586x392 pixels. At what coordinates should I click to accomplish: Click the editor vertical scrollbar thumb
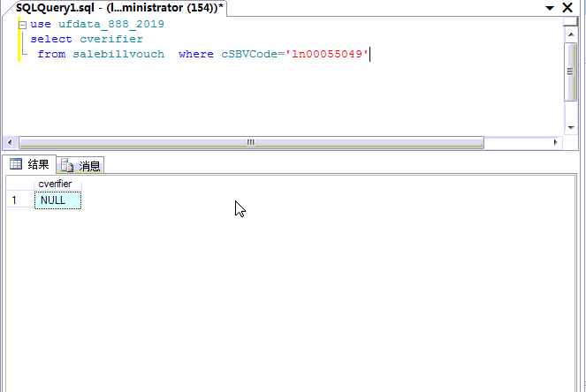(x=571, y=72)
